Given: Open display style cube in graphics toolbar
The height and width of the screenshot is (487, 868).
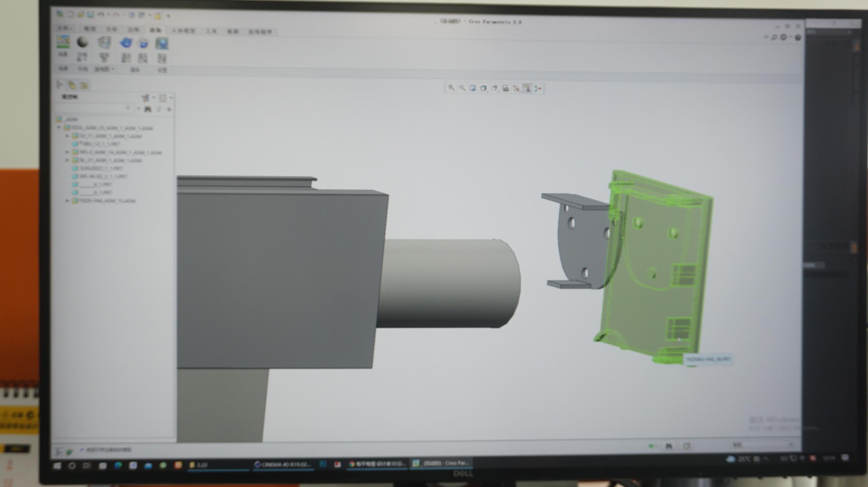Looking at the screenshot, I should (x=483, y=88).
